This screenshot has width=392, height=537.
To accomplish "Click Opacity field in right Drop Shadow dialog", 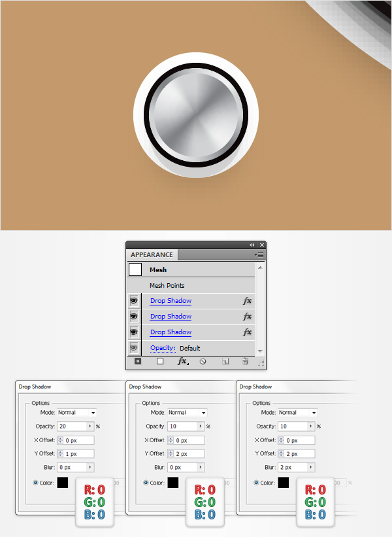I will 293,426.
